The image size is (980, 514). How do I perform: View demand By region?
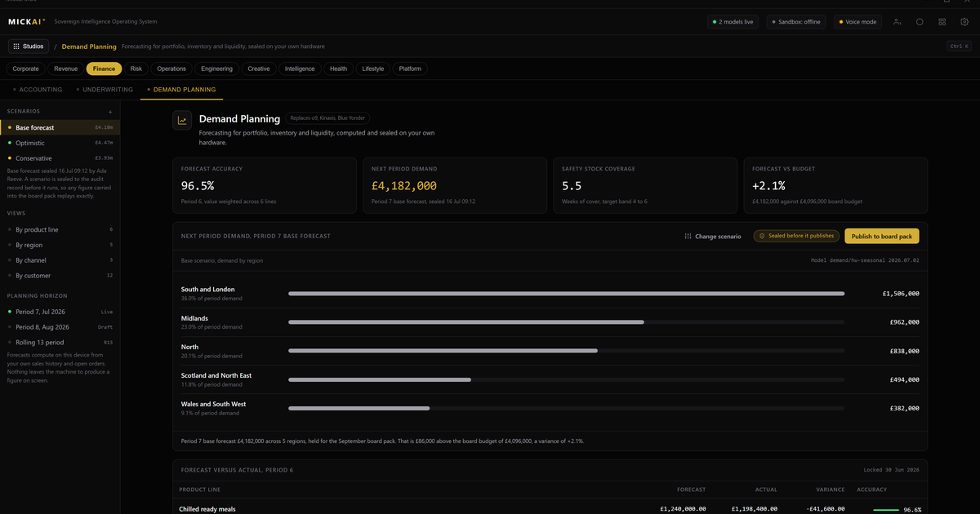pos(60,245)
